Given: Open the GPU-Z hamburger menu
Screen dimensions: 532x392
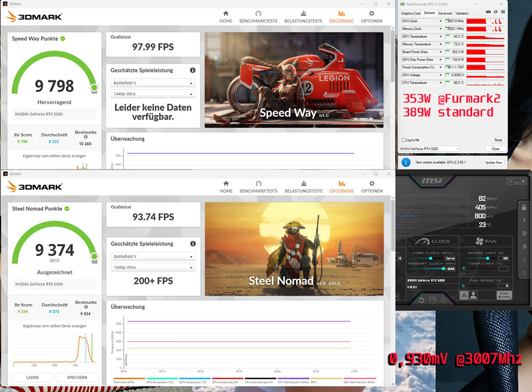Looking at the screenshot, I should tap(503, 12).
